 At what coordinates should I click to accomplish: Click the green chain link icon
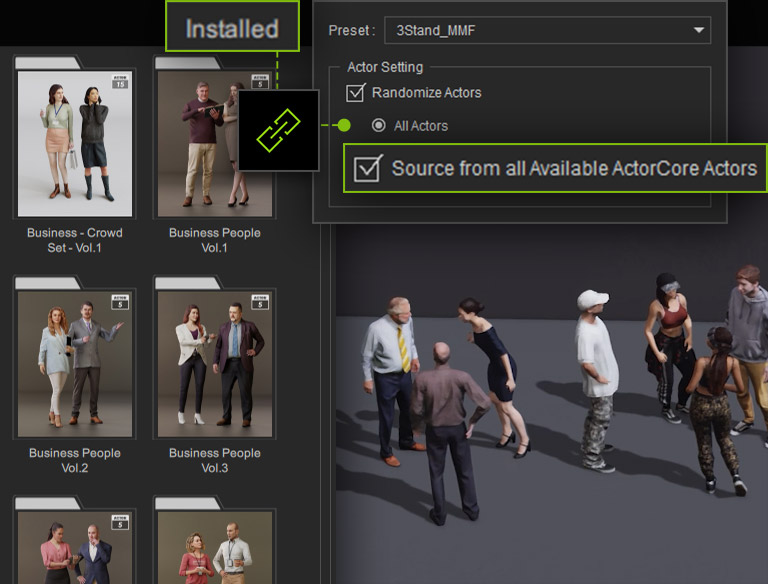point(278,130)
